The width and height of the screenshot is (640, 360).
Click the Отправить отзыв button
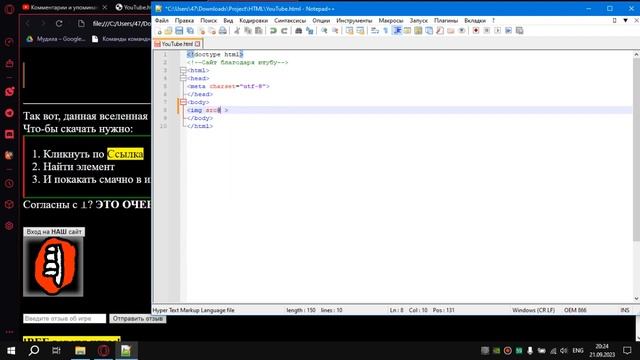coord(138,318)
